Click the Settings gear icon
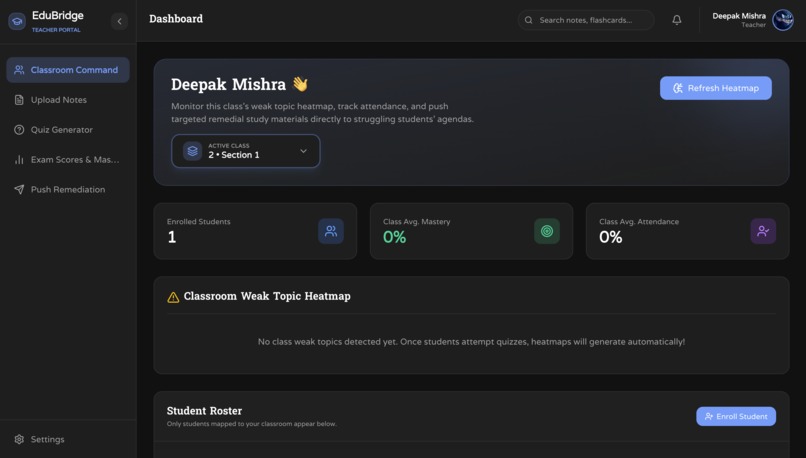Screen dimensions: 806x458 pos(19,439)
